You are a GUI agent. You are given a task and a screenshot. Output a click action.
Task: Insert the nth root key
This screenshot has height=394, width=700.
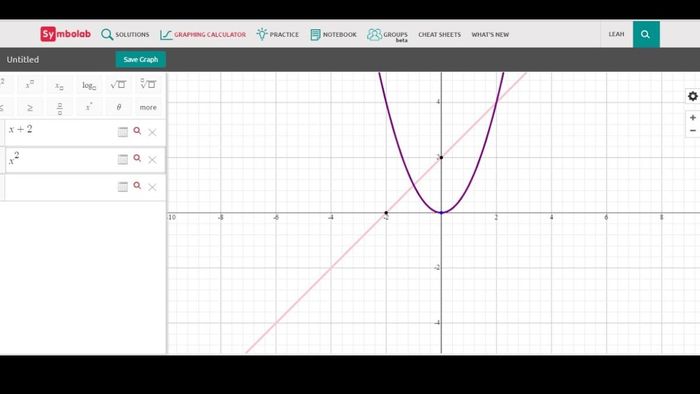148,84
